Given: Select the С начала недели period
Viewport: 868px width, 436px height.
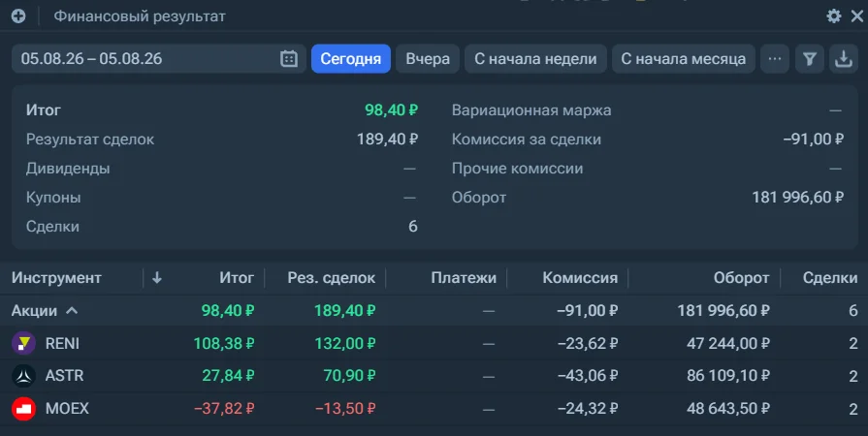Looking at the screenshot, I should (x=535, y=59).
